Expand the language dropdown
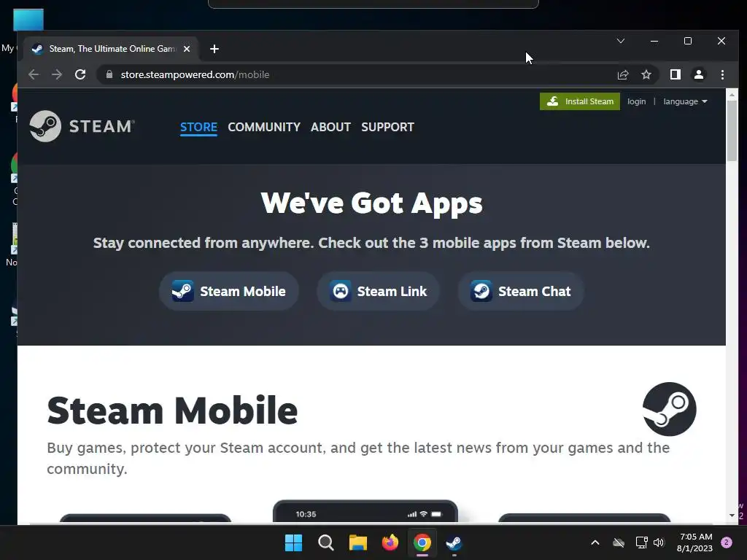747x560 pixels. 685,101
